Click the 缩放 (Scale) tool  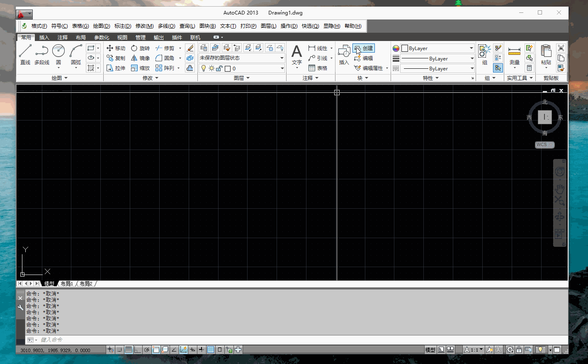140,68
